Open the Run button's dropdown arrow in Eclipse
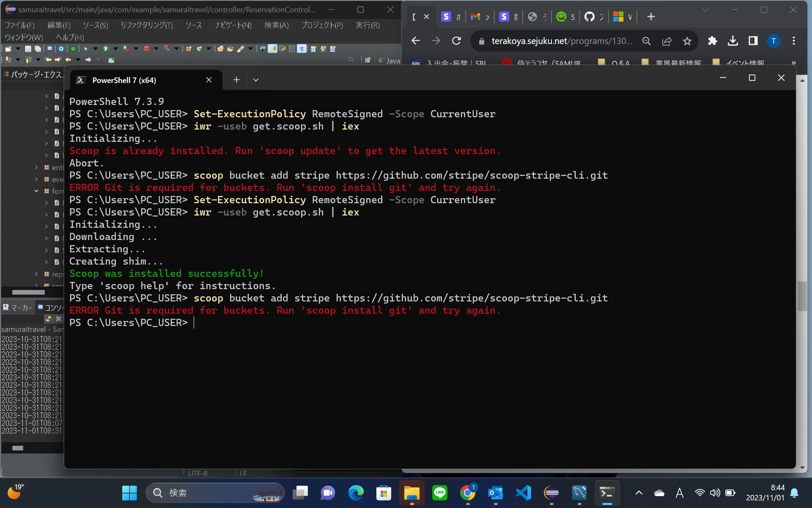 [x=115, y=49]
